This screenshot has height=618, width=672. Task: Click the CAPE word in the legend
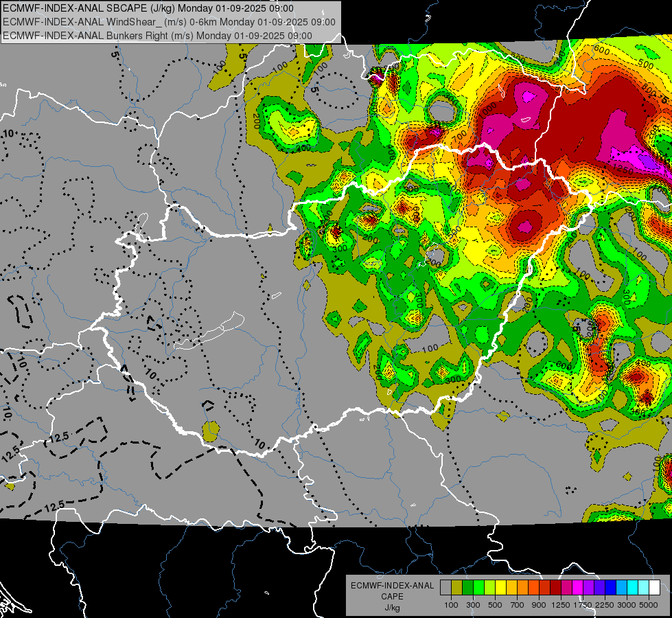(x=392, y=597)
